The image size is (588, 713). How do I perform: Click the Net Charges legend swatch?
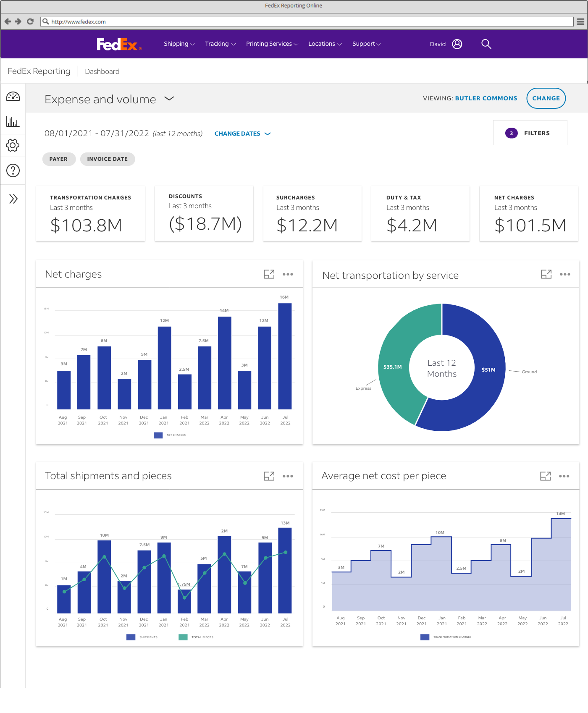coord(158,435)
